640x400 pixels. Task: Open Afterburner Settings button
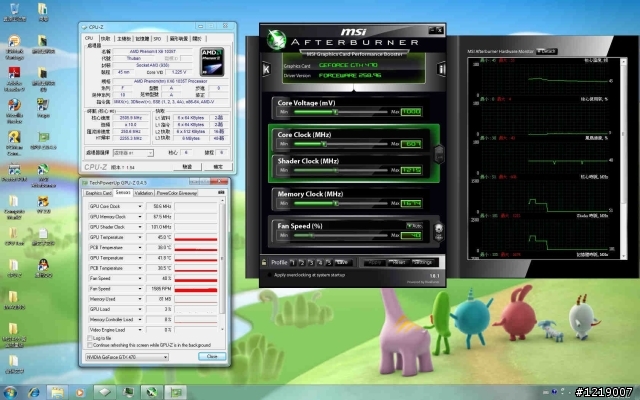423,262
